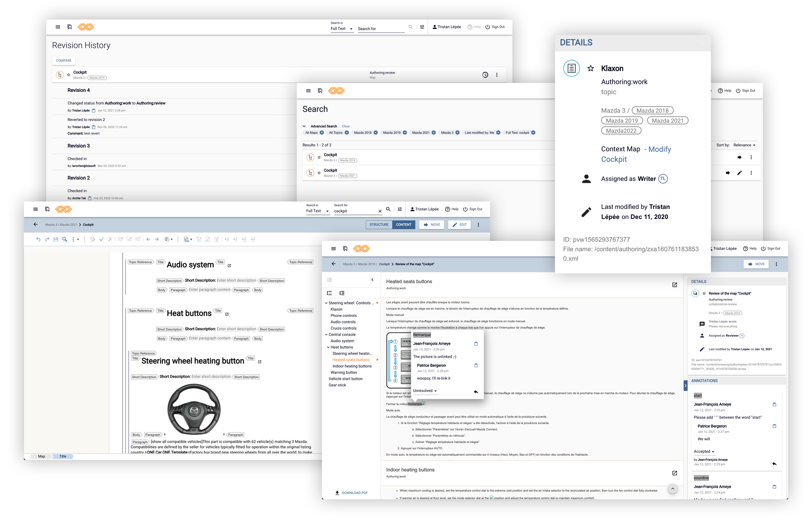
Task: Click the Clear link next to Advanced Search
Action: [346, 126]
